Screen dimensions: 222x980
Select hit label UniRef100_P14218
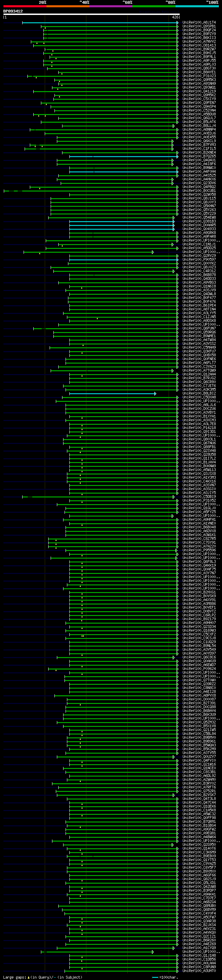coord(199,428)
